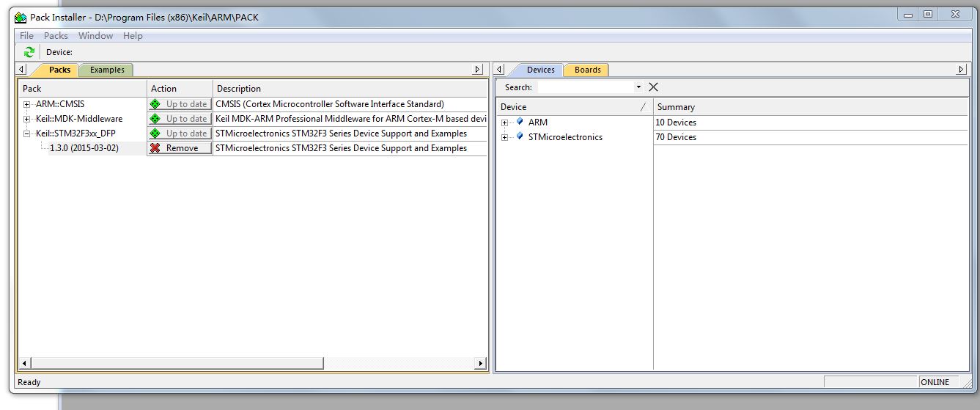Viewport: 980px width, 410px height.
Task: Open the Search field dropdown arrow
Action: point(638,87)
